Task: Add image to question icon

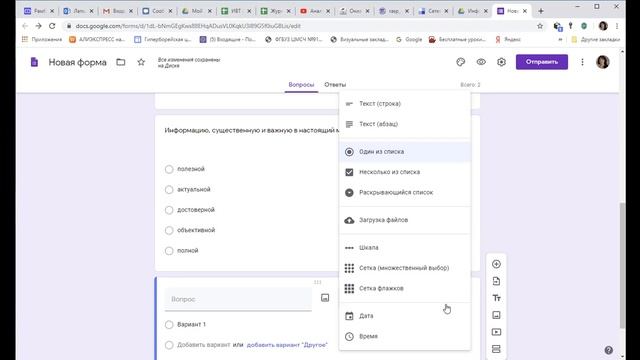Action: tap(325, 298)
